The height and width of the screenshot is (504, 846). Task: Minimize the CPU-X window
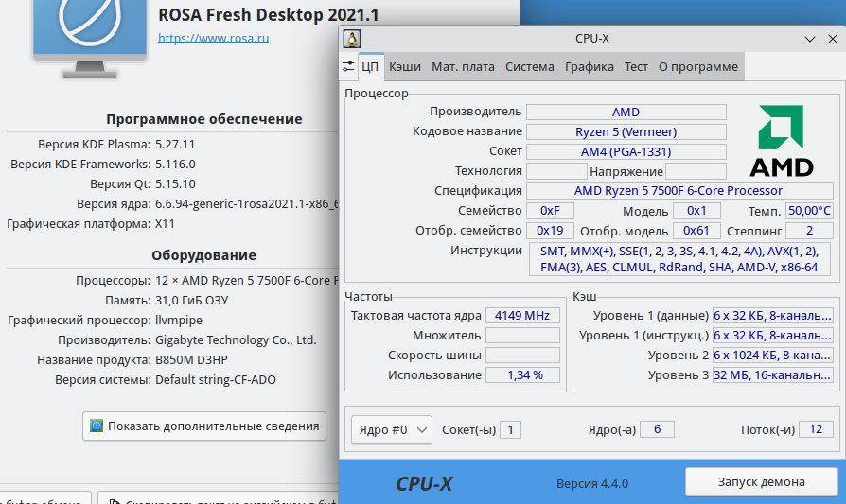(x=810, y=39)
